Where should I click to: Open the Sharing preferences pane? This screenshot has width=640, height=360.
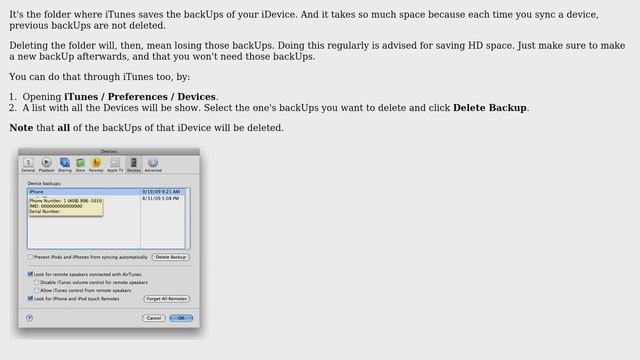point(64,165)
